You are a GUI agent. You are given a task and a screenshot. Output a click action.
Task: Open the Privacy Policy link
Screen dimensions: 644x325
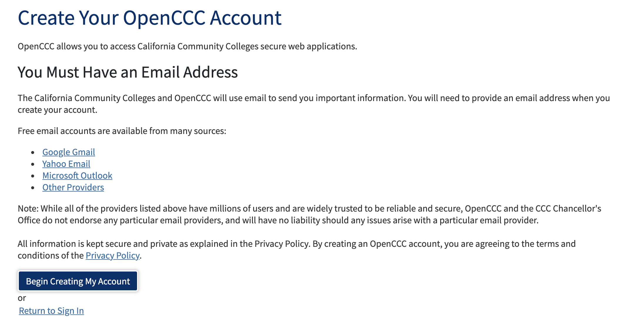pos(112,255)
